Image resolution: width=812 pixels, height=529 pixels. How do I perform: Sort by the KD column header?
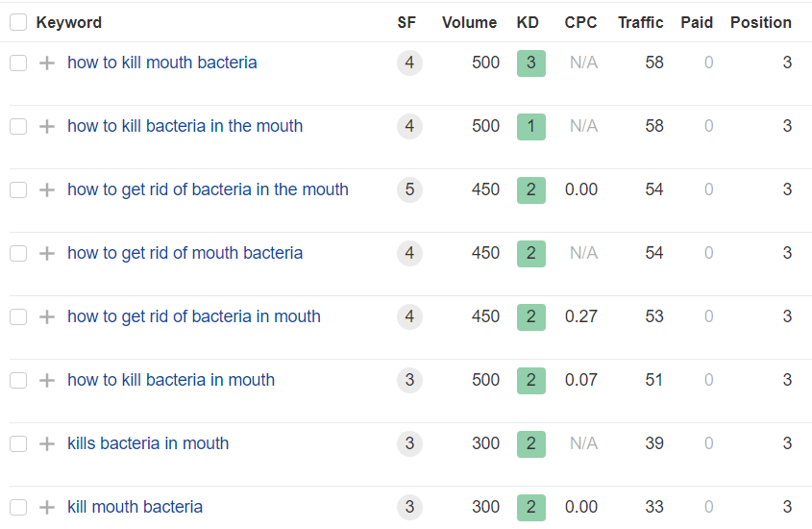(x=528, y=23)
